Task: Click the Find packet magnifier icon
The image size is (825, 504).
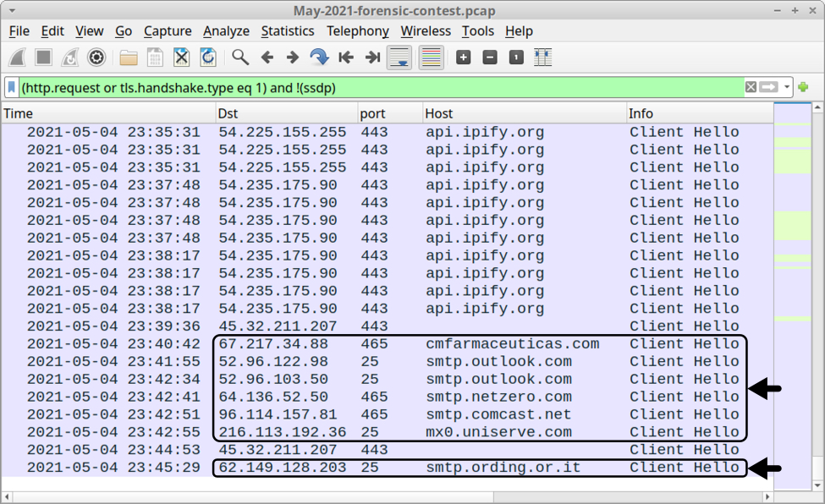Action: coord(240,58)
